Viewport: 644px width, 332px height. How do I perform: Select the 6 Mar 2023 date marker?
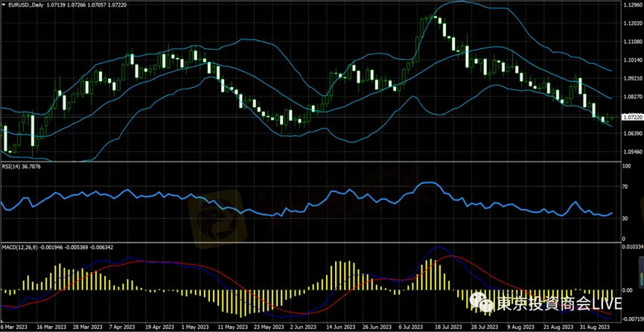click(x=16, y=327)
